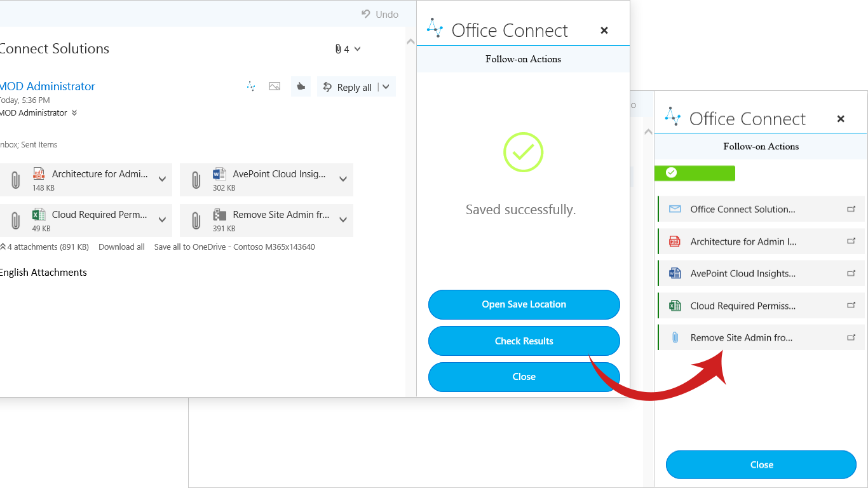Open the MOD Administrator sender name link
Viewport: 868px width, 488px height.
click(x=47, y=86)
